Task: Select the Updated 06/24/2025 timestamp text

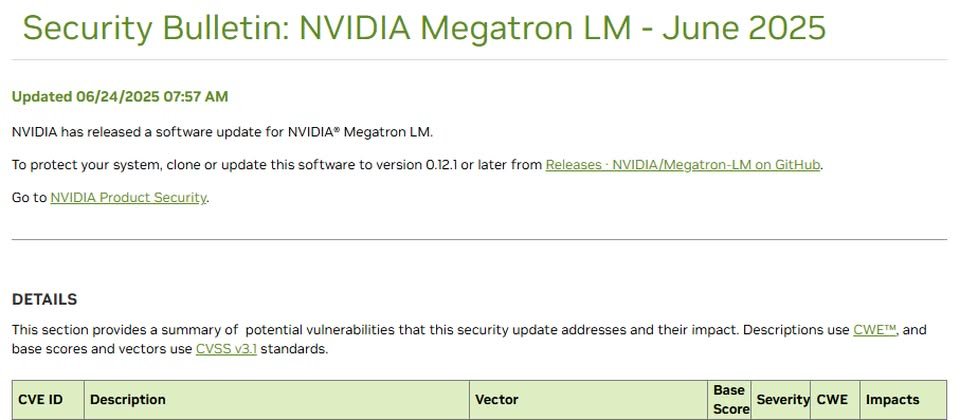Action: [x=120, y=97]
